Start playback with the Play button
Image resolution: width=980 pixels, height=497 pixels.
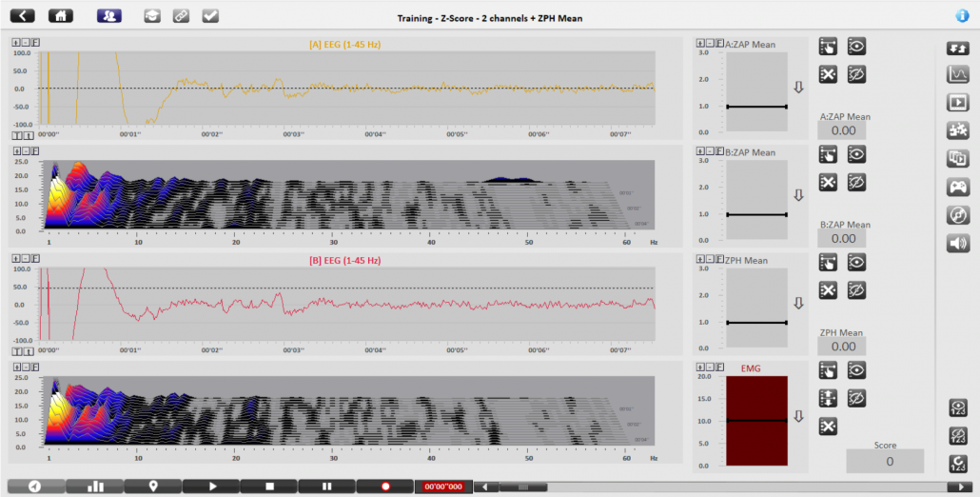pos(211,487)
